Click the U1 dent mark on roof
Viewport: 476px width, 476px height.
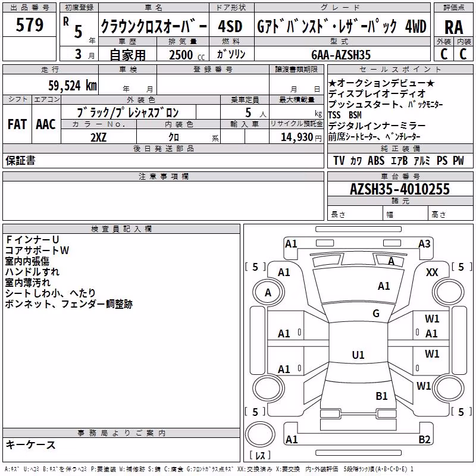pyautogui.click(x=358, y=355)
